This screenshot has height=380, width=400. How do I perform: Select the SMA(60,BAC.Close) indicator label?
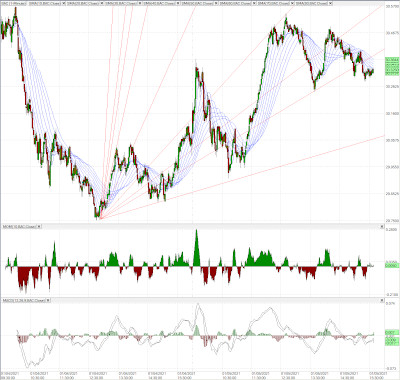235,3
